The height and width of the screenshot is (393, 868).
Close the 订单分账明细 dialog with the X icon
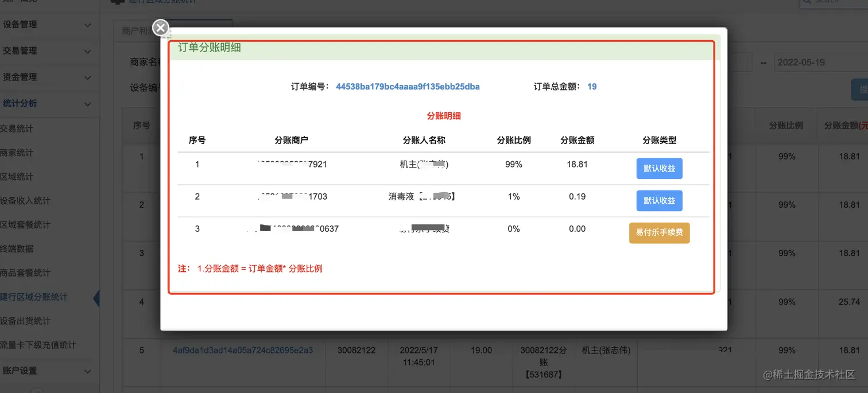160,28
